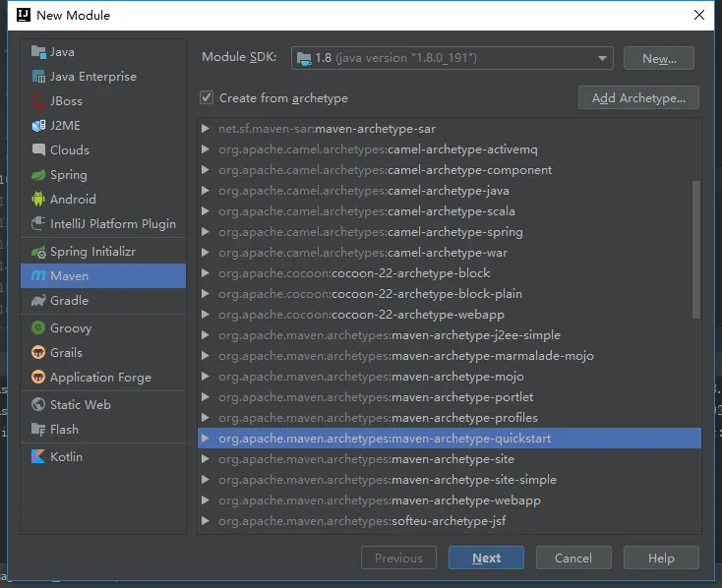Screen dimensions: 722x588
Task: Click the Cancel button
Action: 573,558
